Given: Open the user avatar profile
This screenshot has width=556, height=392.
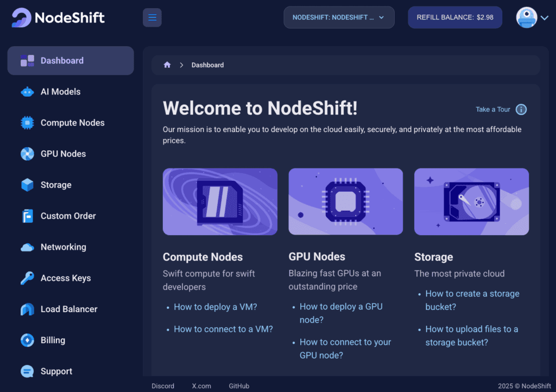Looking at the screenshot, I should (x=526, y=17).
